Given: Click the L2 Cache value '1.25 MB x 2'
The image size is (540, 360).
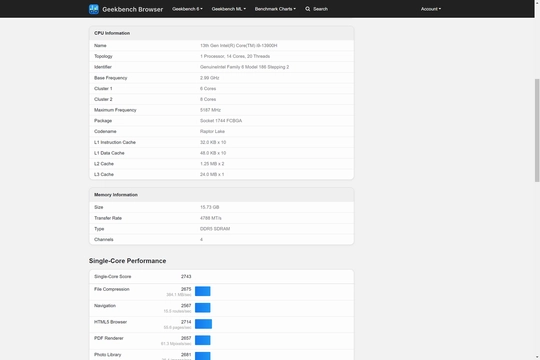Looking at the screenshot, I should pos(212,164).
